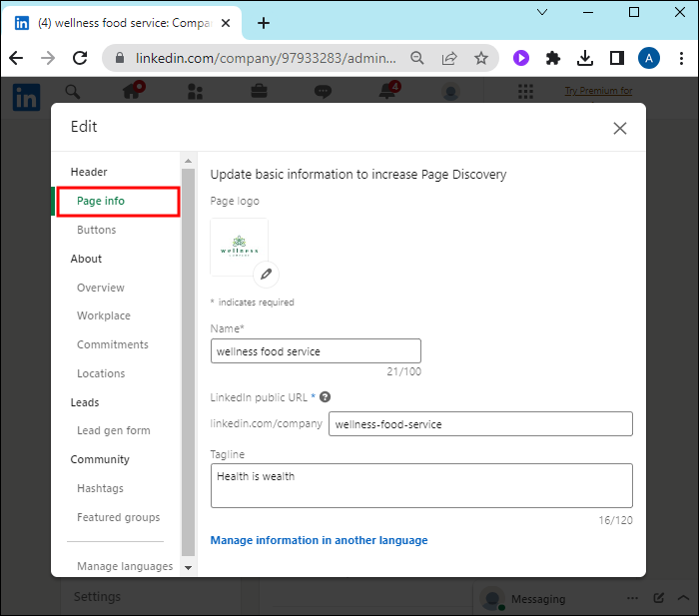Select Overview in the Edit sidebar
Screen dimensions: 699x616
(101, 288)
